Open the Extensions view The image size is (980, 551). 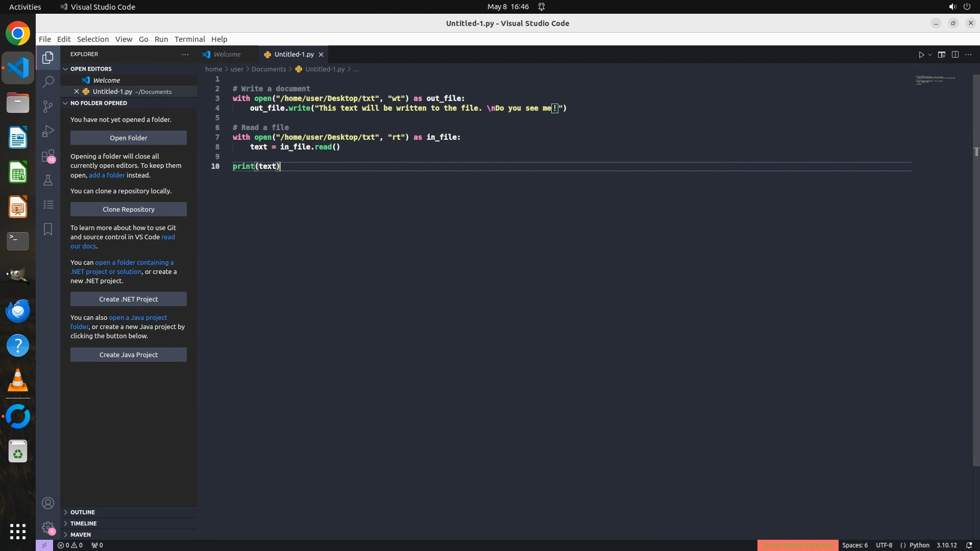(x=48, y=156)
